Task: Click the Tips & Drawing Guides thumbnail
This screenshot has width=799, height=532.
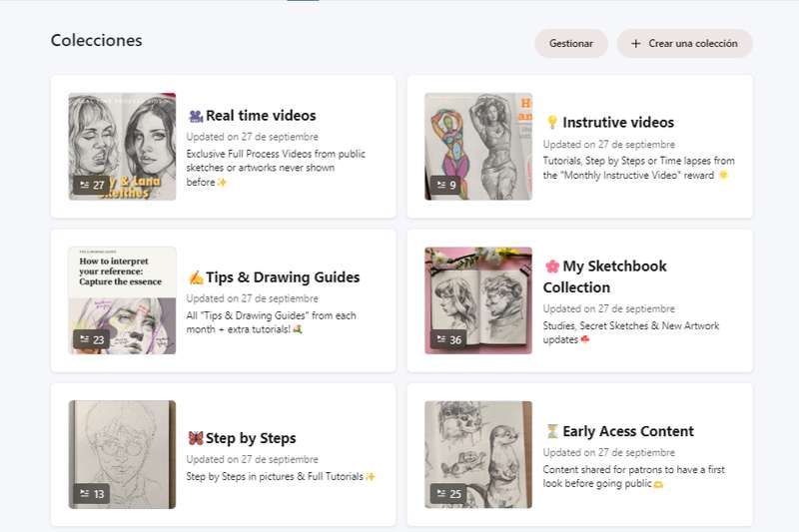Action: (122, 300)
